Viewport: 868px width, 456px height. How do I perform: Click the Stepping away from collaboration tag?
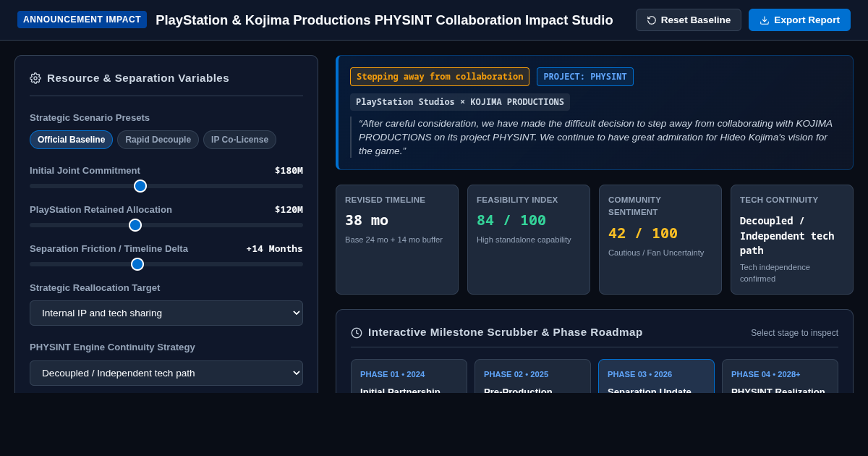click(x=440, y=77)
